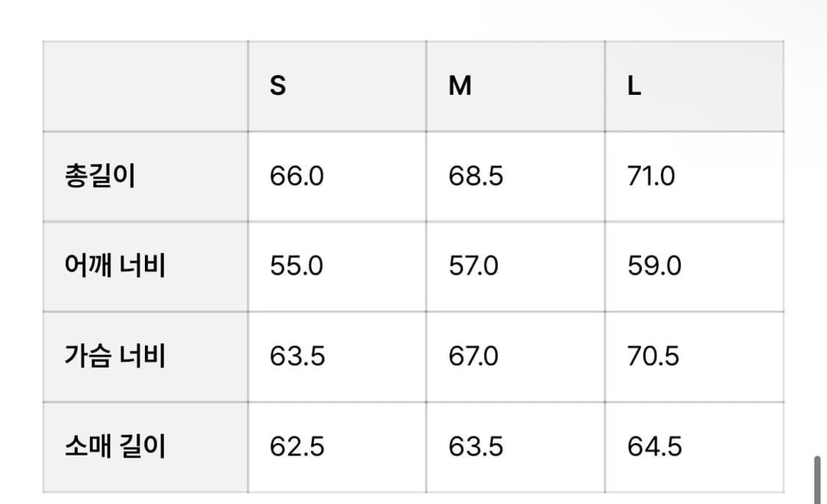Viewport: 827px width, 504px height.
Task: Click the M size column header
Action: point(460,87)
